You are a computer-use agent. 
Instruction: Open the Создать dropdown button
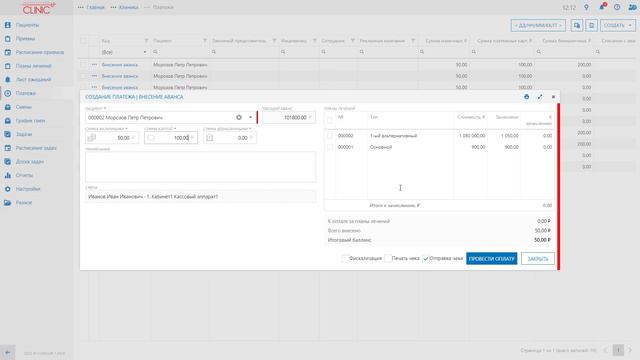point(618,25)
